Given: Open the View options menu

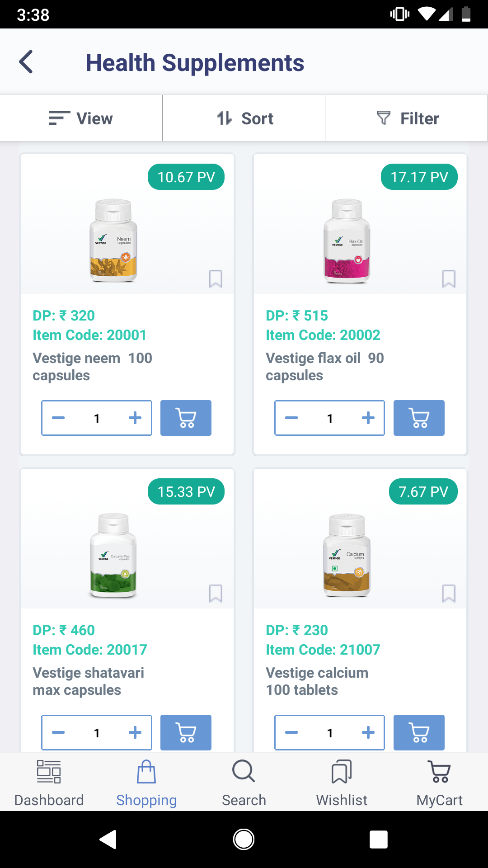Looking at the screenshot, I should pyautogui.click(x=81, y=118).
